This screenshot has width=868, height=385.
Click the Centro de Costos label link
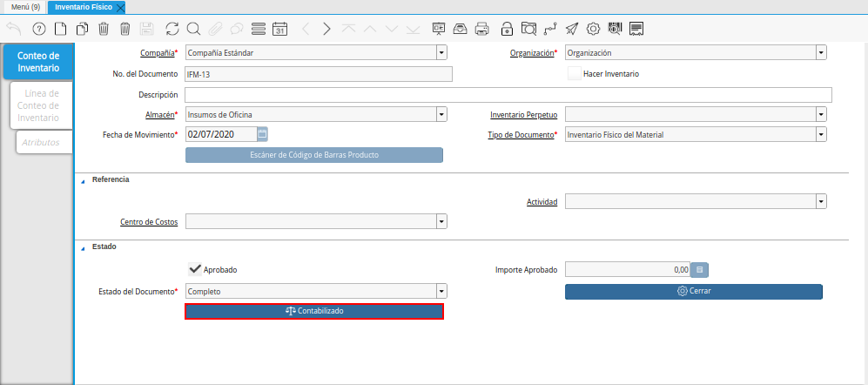click(149, 221)
